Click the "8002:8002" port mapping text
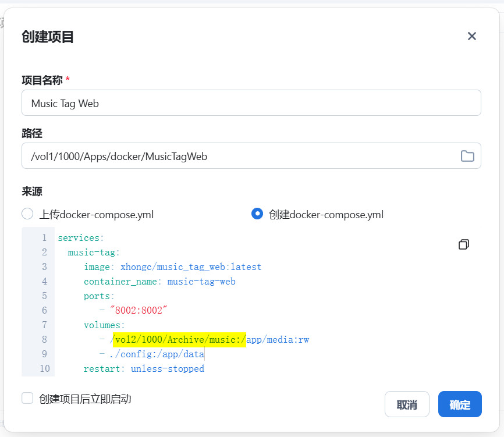Screen dimensions: 504x437 [138, 310]
